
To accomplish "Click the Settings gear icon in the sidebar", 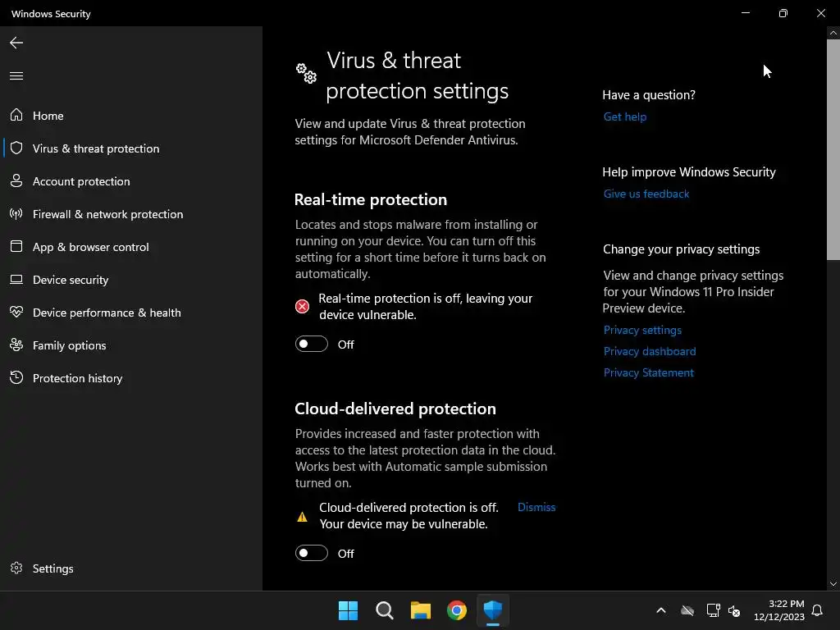I will point(16,568).
